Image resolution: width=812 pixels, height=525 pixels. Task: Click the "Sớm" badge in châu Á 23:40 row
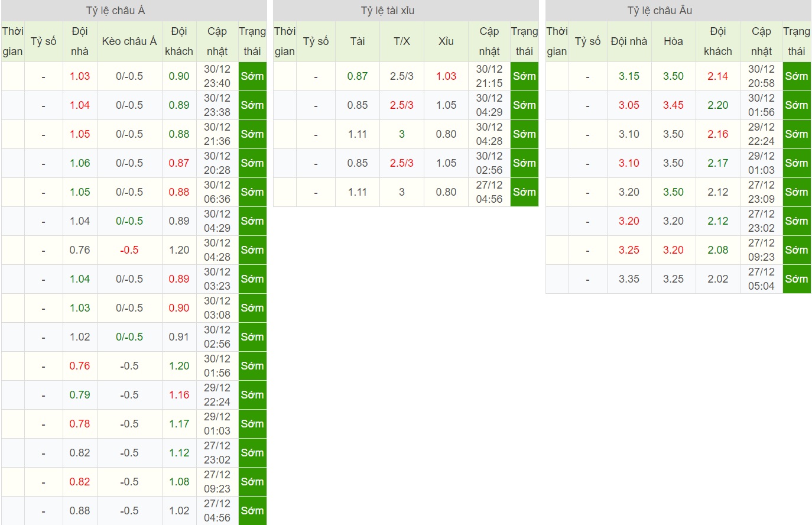coord(252,76)
